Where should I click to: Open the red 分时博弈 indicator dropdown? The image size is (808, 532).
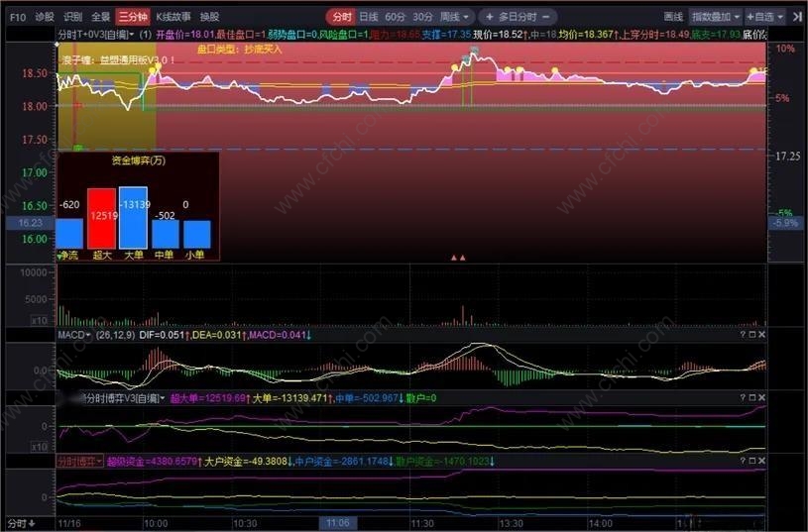coord(80,462)
